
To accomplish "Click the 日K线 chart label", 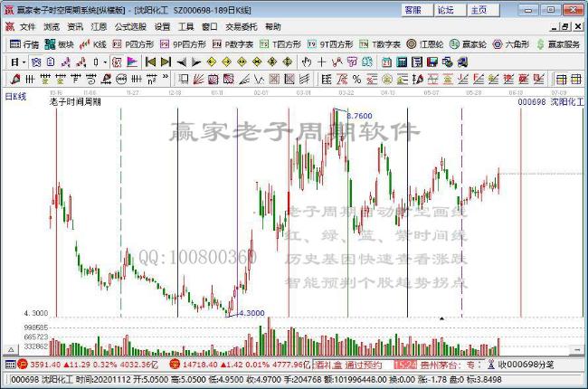I will tap(15, 97).
